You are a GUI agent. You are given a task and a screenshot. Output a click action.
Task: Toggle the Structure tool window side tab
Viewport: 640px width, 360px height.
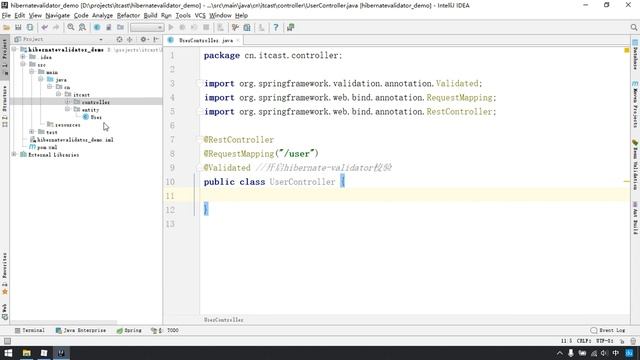(4, 106)
